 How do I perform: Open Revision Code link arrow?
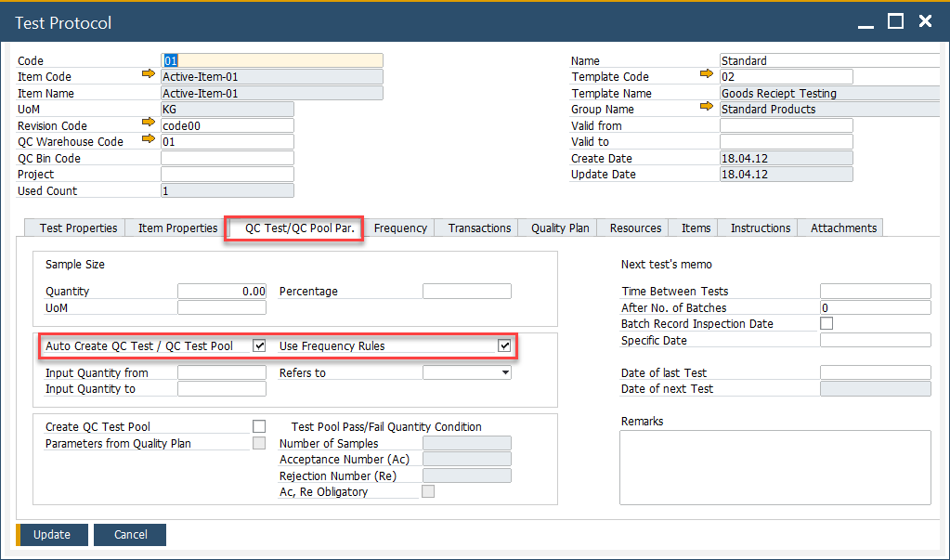point(149,124)
